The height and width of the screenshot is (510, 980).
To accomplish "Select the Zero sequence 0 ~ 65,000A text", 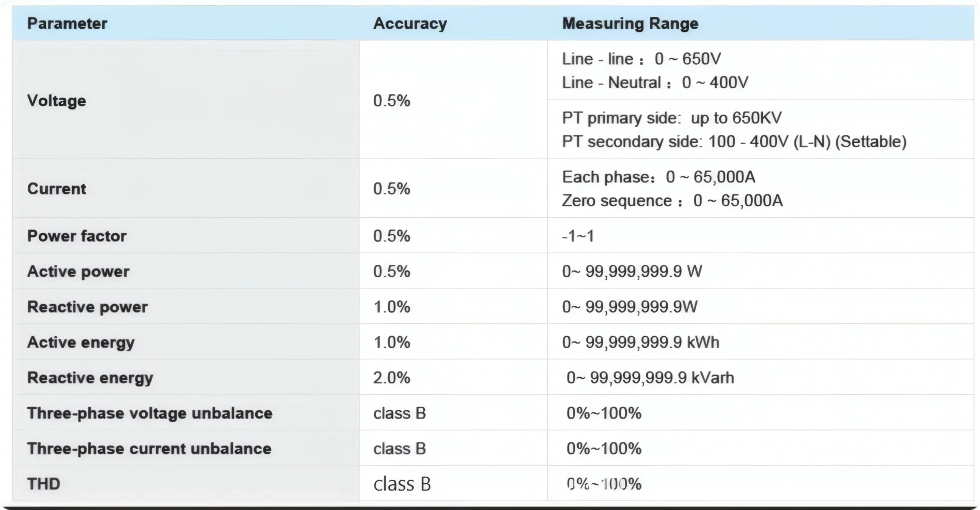I will (x=672, y=201).
